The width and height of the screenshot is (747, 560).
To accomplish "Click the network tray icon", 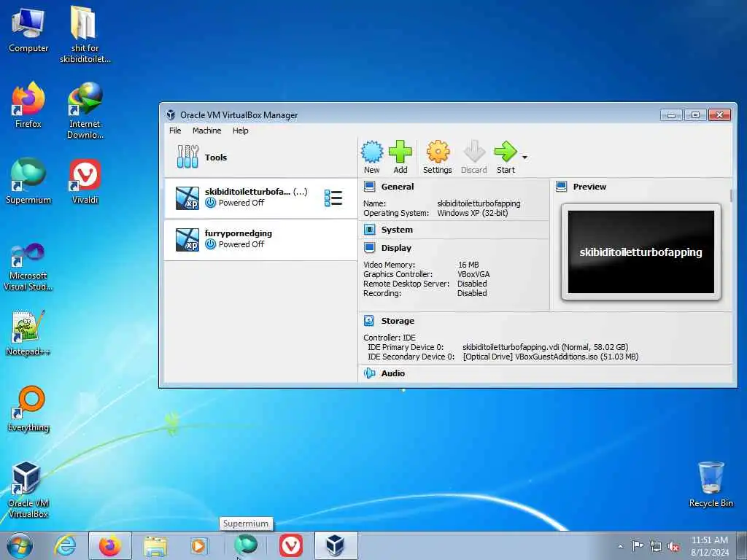I will click(x=656, y=547).
